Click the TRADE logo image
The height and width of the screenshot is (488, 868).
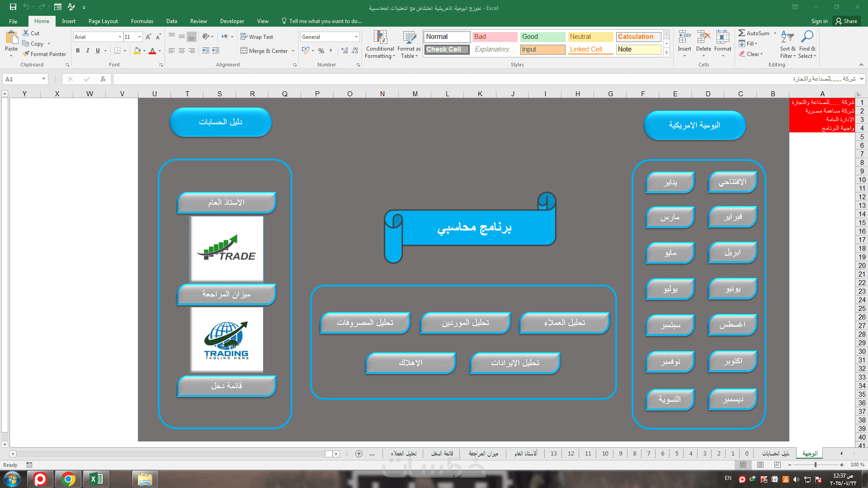click(x=226, y=249)
